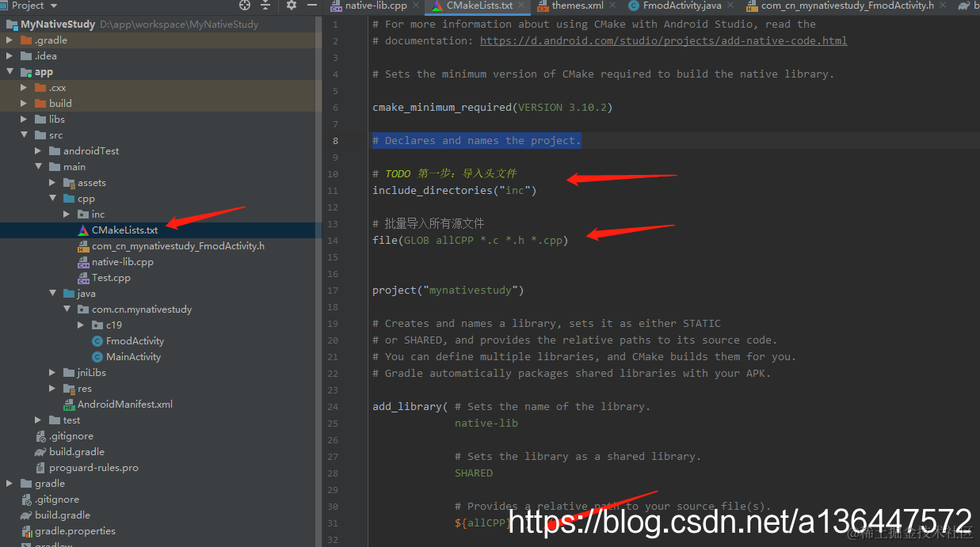Click 'cmake_minimum_required' code line
This screenshot has height=547, width=980.
(x=492, y=108)
